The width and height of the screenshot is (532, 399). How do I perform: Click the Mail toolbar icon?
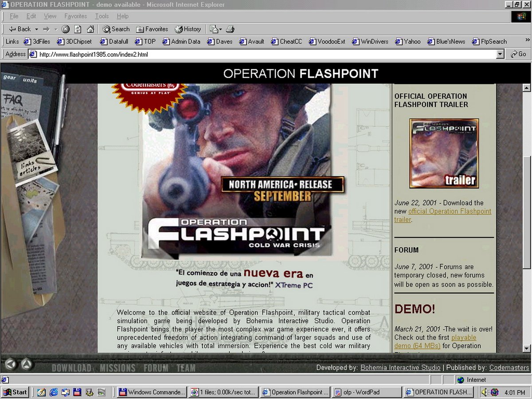[x=216, y=29]
